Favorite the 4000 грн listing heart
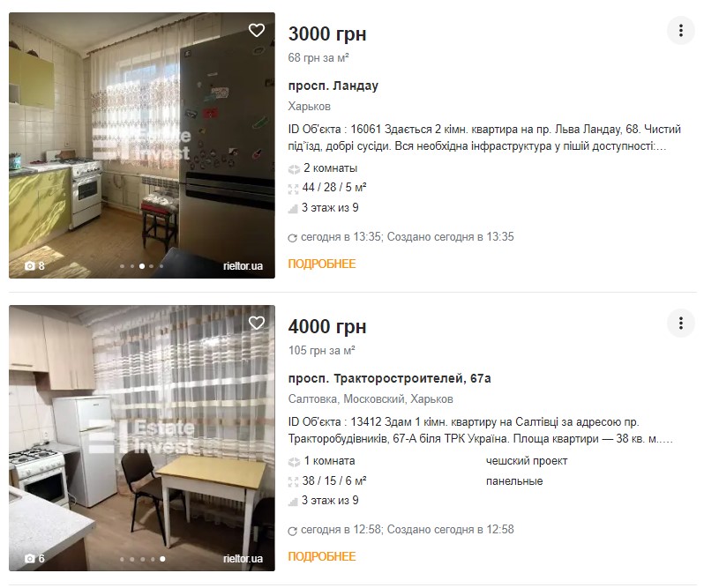704x588 pixels. pyautogui.click(x=257, y=324)
